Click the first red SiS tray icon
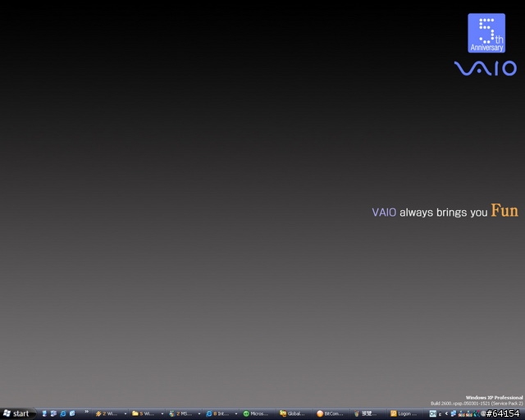The width and height of the screenshot is (525, 420). click(461, 414)
